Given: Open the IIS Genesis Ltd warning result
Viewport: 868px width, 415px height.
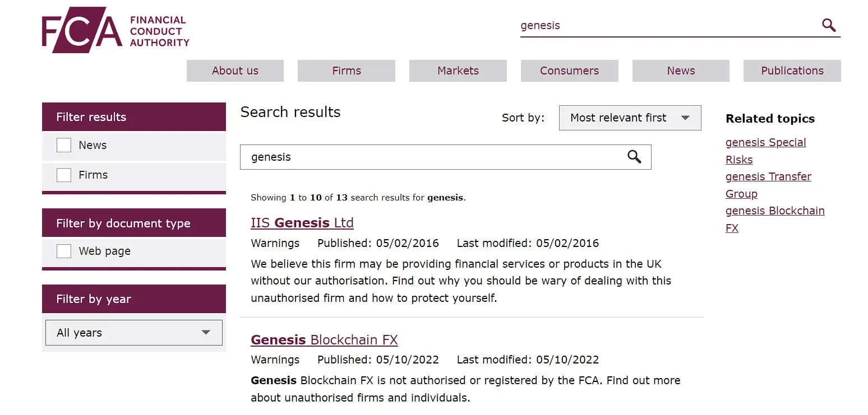Looking at the screenshot, I should [302, 222].
